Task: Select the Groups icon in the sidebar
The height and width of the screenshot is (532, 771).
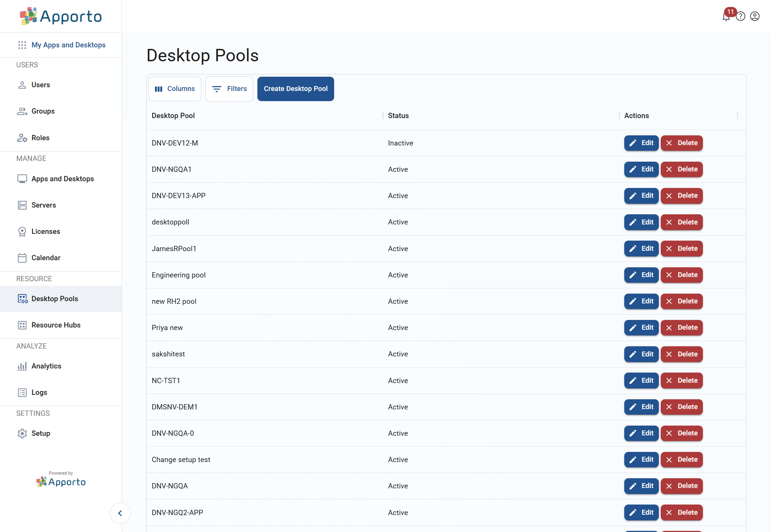Action: [22, 111]
